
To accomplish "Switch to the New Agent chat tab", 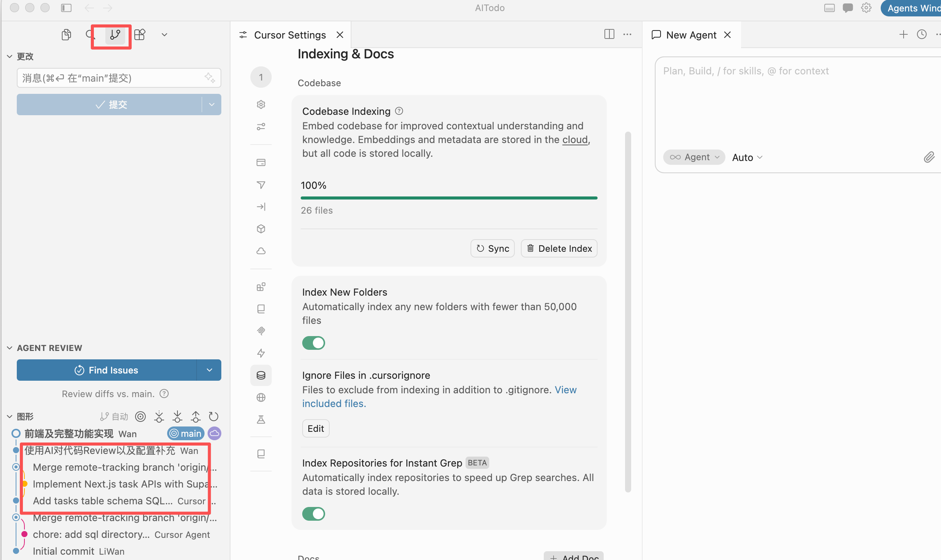I will 691,35.
